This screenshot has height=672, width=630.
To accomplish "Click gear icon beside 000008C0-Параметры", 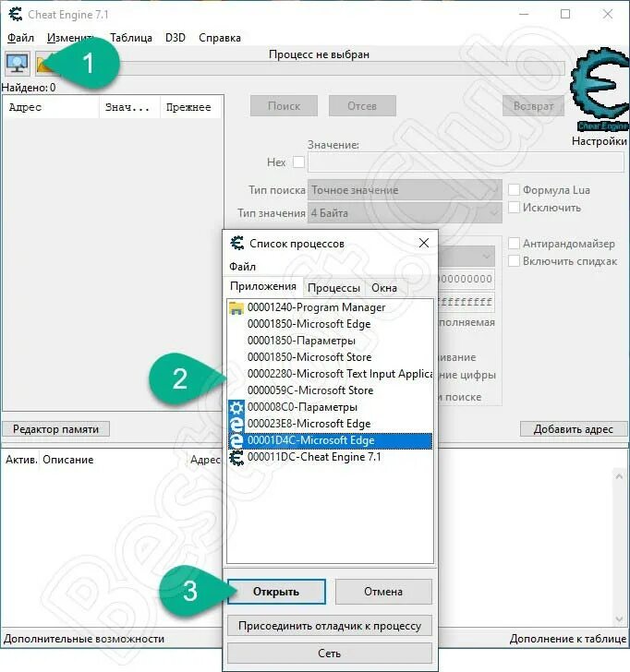I will (x=236, y=407).
